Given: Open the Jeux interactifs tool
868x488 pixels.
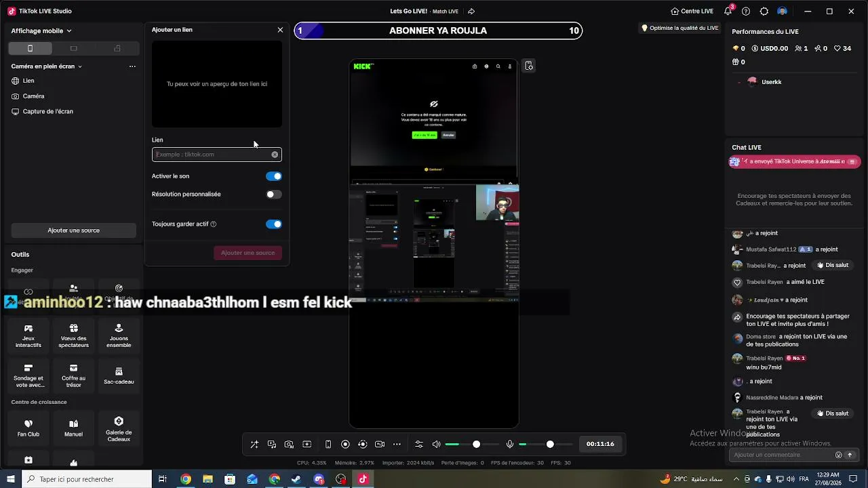Looking at the screenshot, I should click(x=28, y=336).
